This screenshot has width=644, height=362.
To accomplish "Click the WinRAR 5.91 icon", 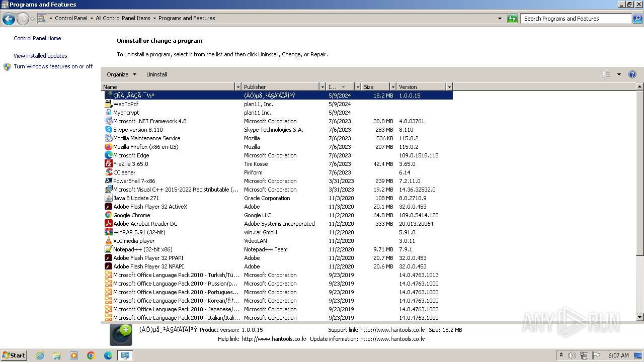I will (x=108, y=232).
